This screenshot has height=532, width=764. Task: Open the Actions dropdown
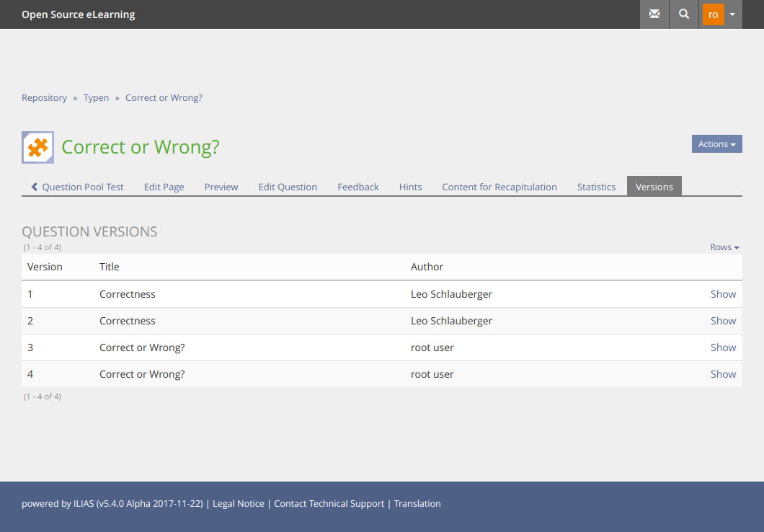(716, 144)
